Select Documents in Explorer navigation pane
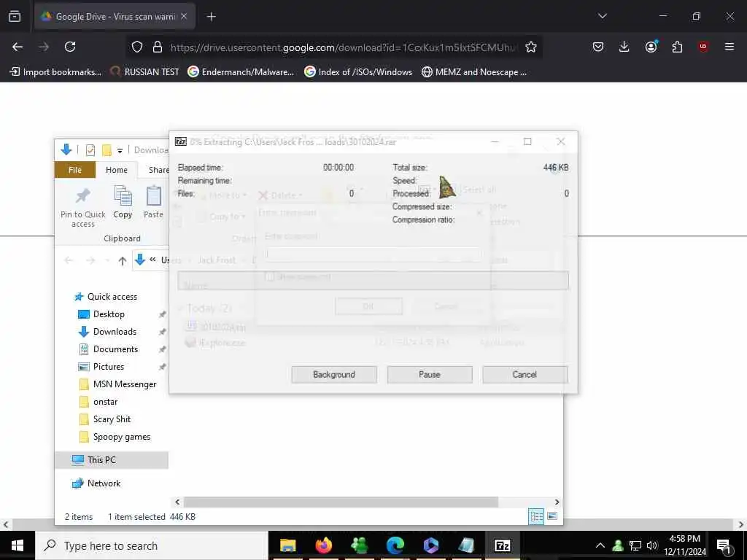The width and height of the screenshot is (747, 560). coord(115,349)
